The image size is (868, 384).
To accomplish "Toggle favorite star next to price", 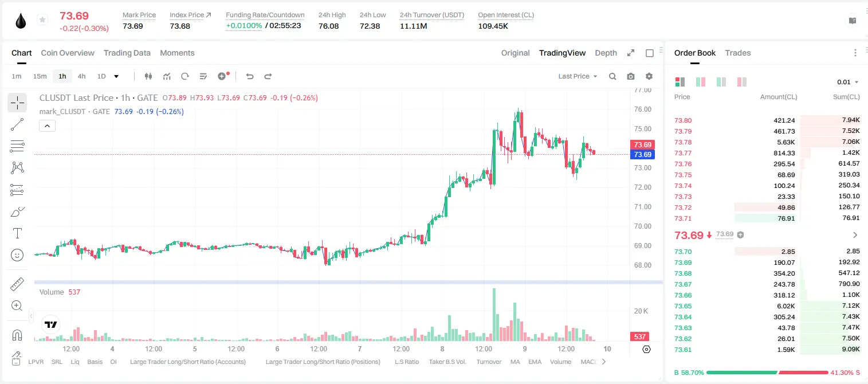I will [x=42, y=20].
